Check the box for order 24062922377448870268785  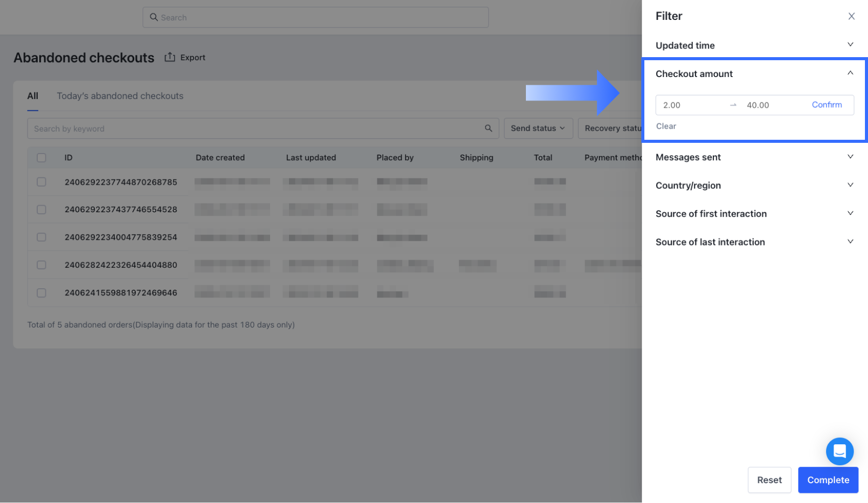(x=41, y=182)
